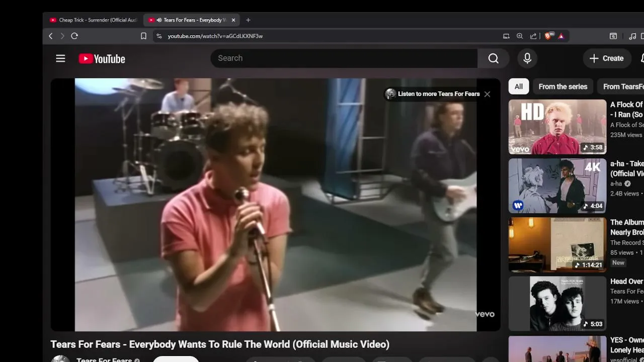This screenshot has height=362, width=644.
Task: Click the Tears For Fears avatar in overlay
Action: [x=390, y=94]
